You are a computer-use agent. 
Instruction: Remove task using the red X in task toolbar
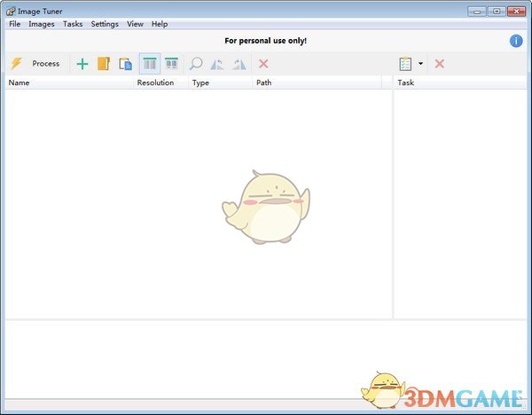[x=440, y=64]
